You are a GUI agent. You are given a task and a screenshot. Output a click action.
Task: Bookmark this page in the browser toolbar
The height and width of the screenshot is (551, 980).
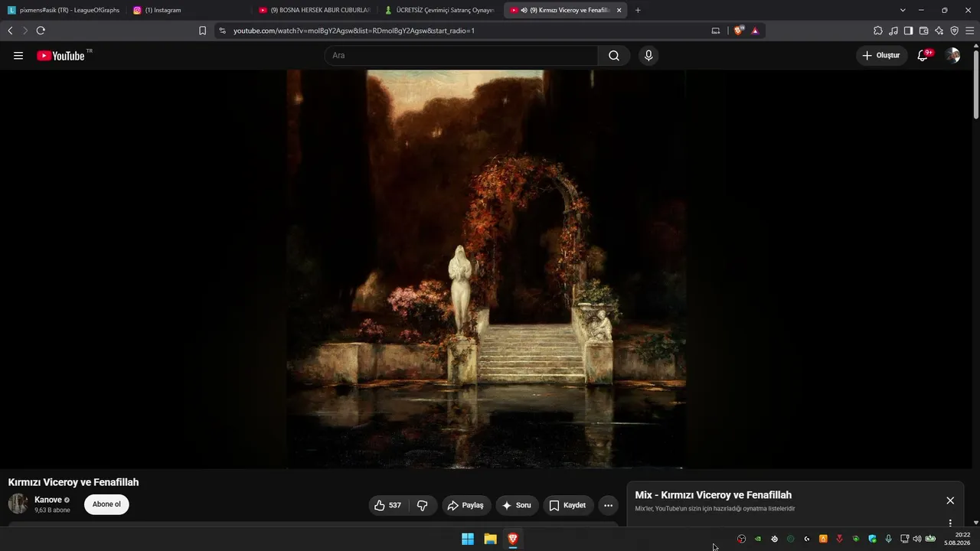[x=202, y=31]
